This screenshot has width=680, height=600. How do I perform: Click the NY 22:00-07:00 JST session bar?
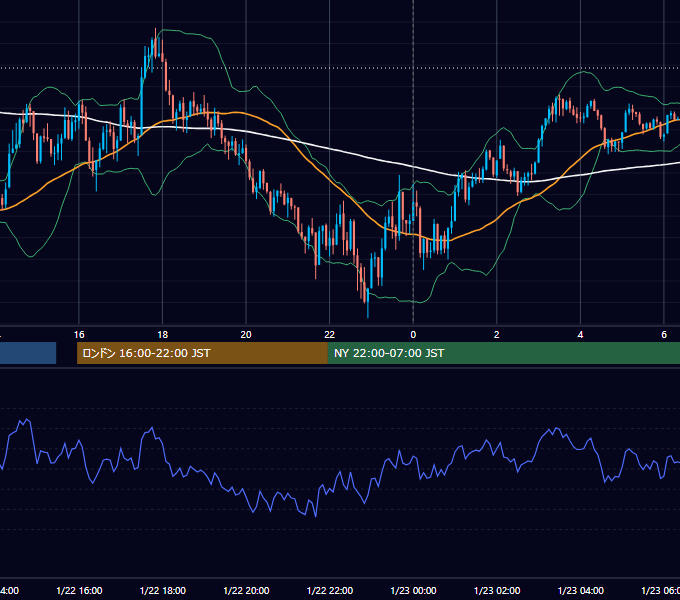pyautogui.click(x=503, y=353)
